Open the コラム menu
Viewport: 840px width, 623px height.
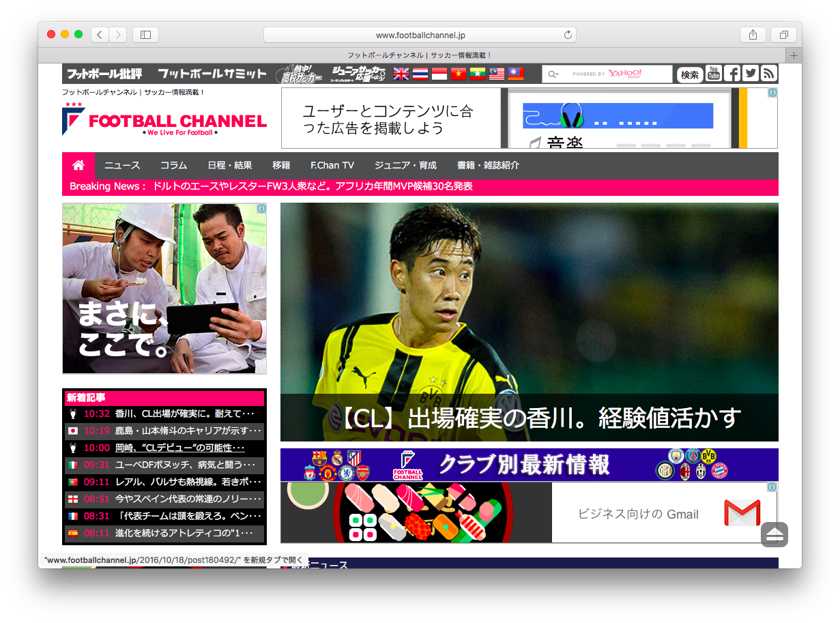pos(174,165)
